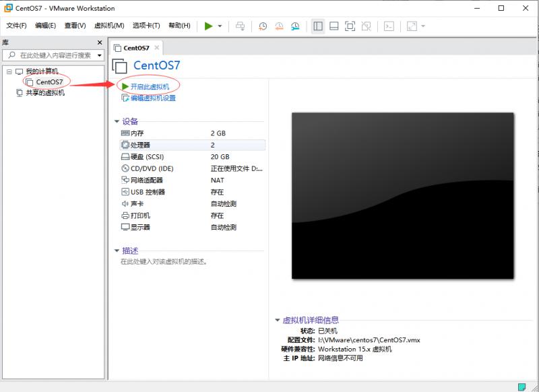Collapse the 我的计算机 tree node
539x392 pixels.
[x=9, y=71]
